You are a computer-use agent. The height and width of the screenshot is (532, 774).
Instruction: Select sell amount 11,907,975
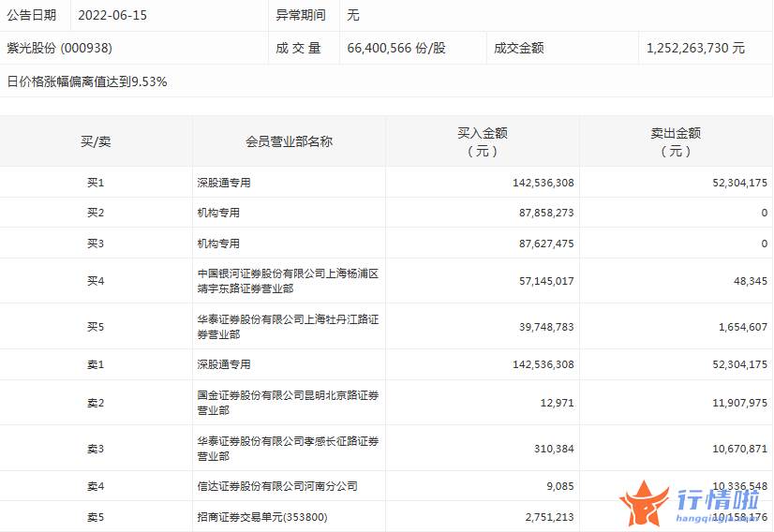[740, 403]
